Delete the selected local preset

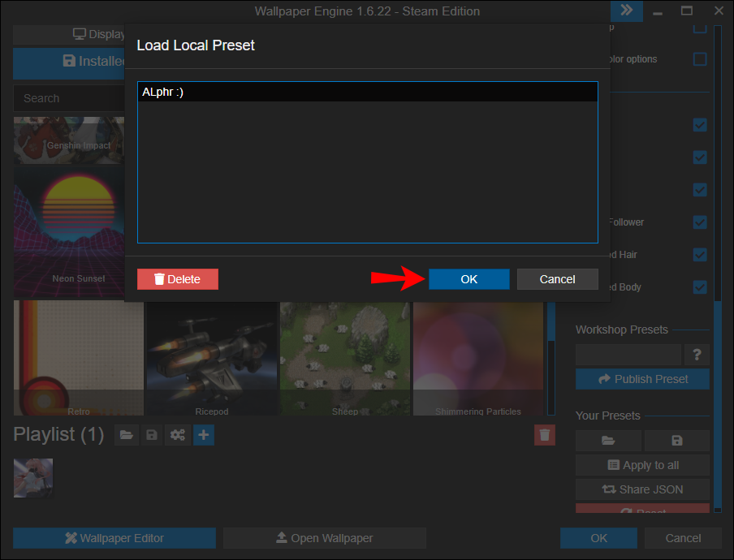tap(178, 279)
